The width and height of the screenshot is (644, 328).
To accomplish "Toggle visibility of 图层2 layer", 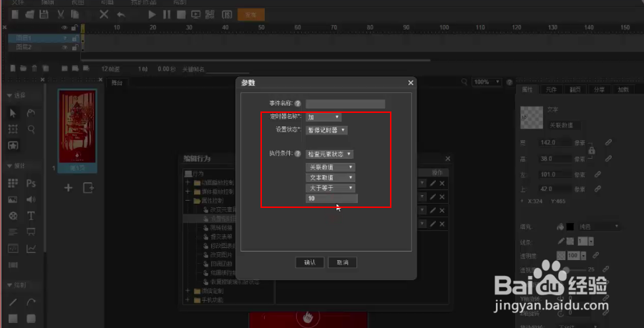I will [64, 48].
